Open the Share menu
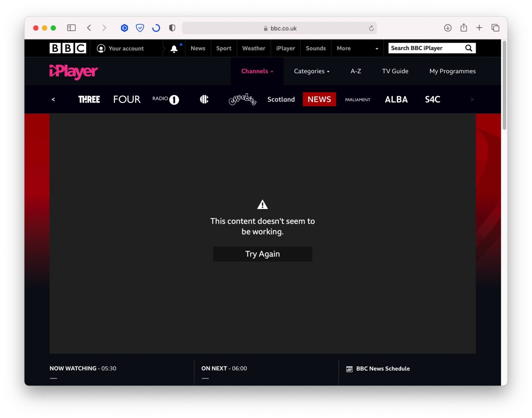This screenshot has width=532, height=418. click(x=464, y=28)
